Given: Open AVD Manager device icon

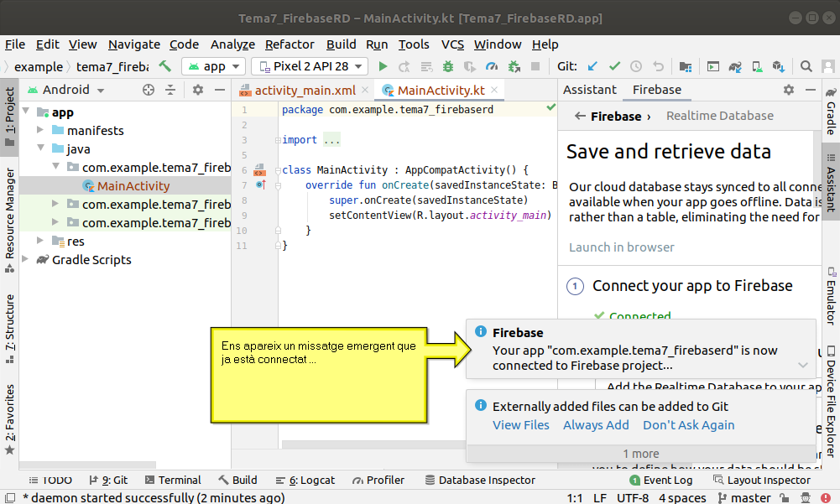Looking at the screenshot, I should tap(757, 66).
